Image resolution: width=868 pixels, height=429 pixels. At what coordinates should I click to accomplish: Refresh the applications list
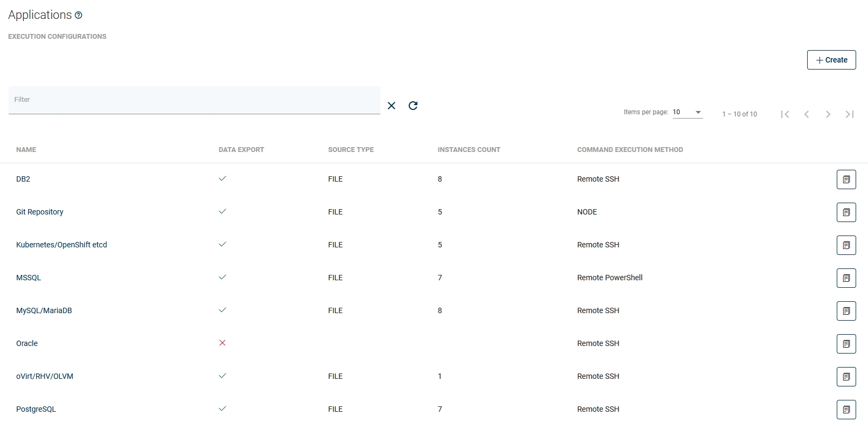point(413,106)
